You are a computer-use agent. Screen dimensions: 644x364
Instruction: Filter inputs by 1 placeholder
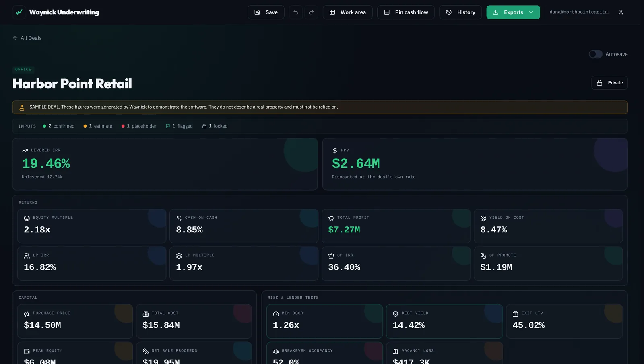[139, 126]
